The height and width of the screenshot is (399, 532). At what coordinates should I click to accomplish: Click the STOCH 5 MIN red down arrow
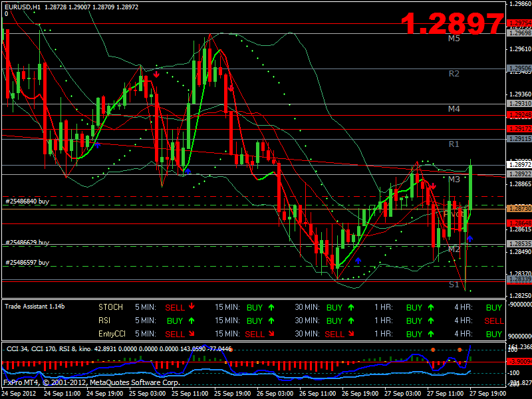tap(192, 307)
